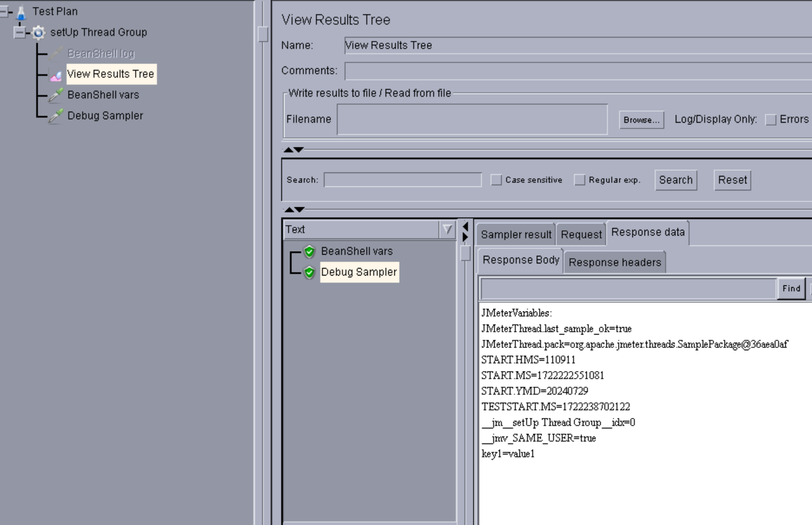Click the line JMeterThread.last_sample_ok=true
Screen dimensions: 812x525
coord(557,329)
